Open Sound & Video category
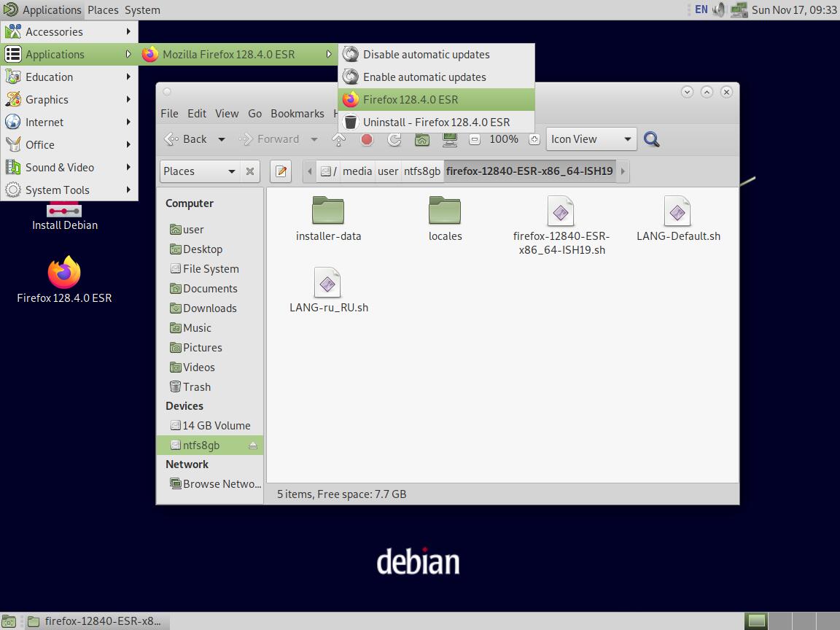This screenshot has height=630, width=840. (69, 167)
